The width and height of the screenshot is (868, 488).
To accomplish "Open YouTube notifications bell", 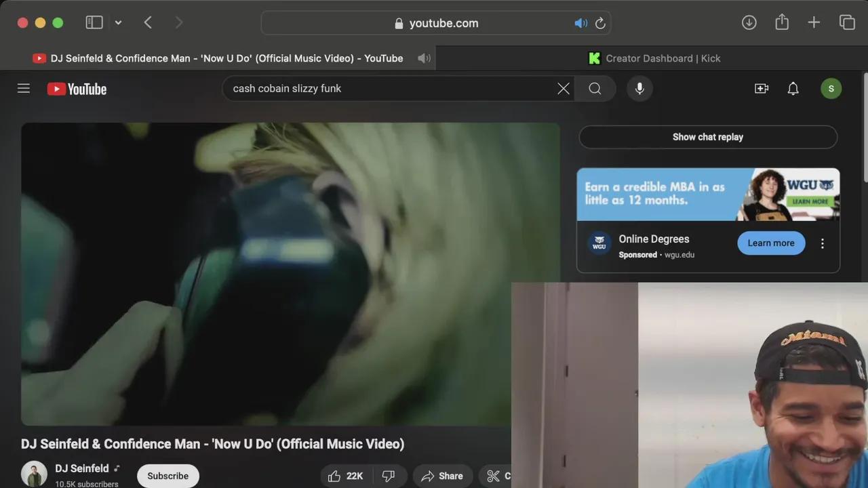I will point(793,89).
